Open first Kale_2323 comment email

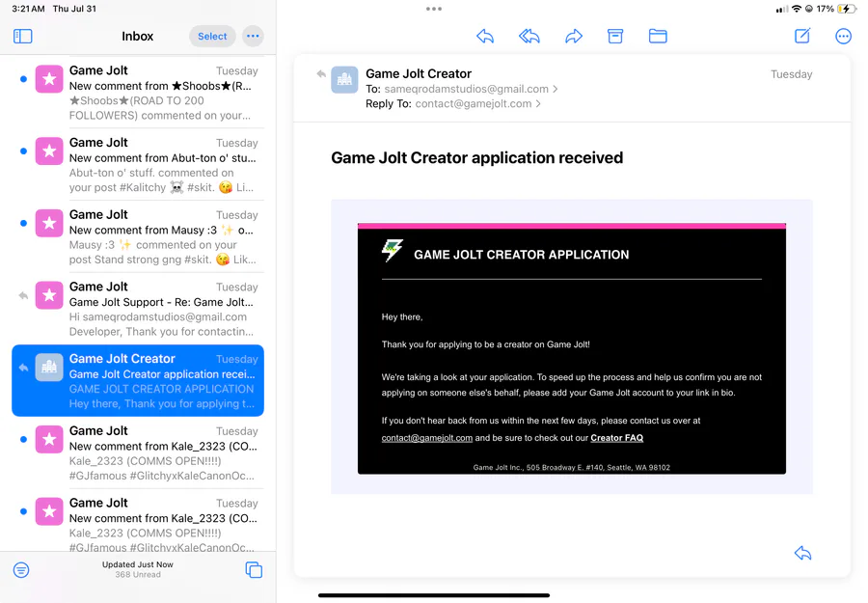[138, 452]
